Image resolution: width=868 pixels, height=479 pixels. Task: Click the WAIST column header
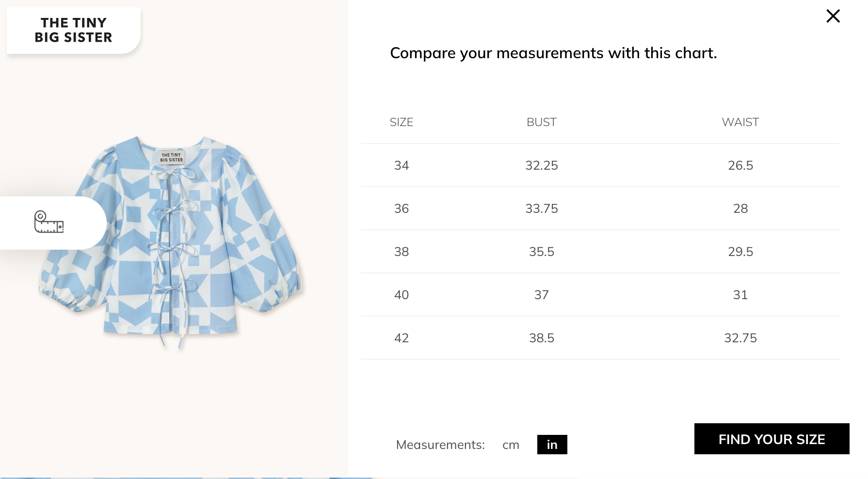click(740, 122)
